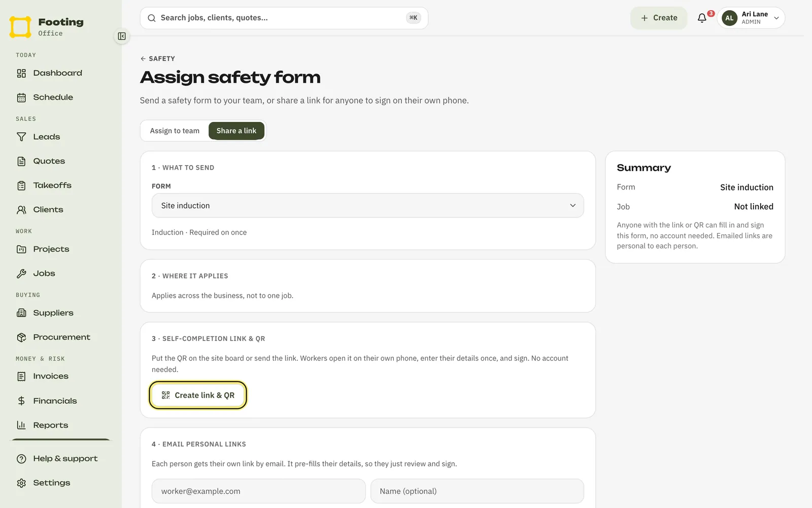This screenshot has height=508, width=812.
Task: Click 'Induction · Required on once' text
Action: [x=199, y=232]
